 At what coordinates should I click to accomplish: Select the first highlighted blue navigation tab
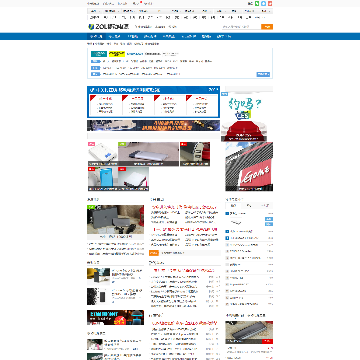96,36
